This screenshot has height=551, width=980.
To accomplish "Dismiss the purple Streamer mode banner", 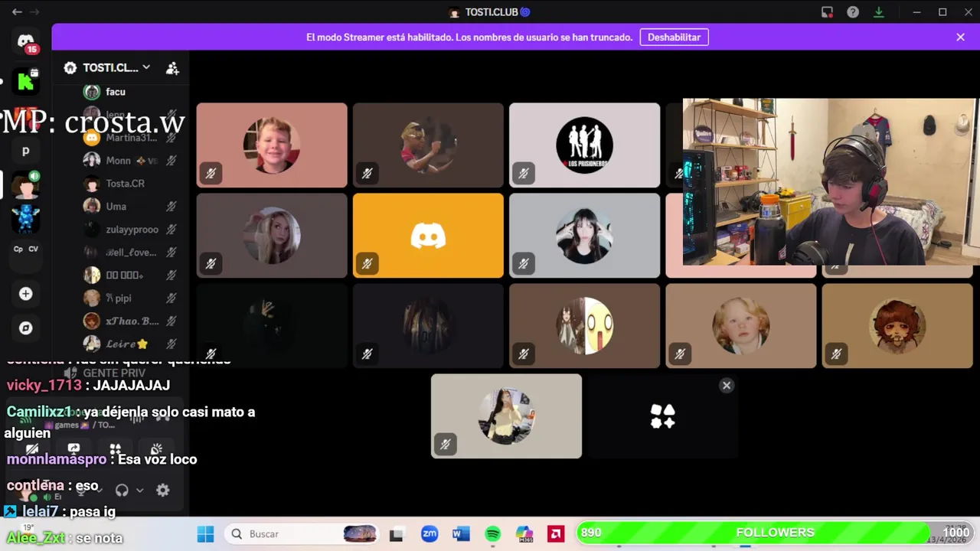I will point(960,37).
